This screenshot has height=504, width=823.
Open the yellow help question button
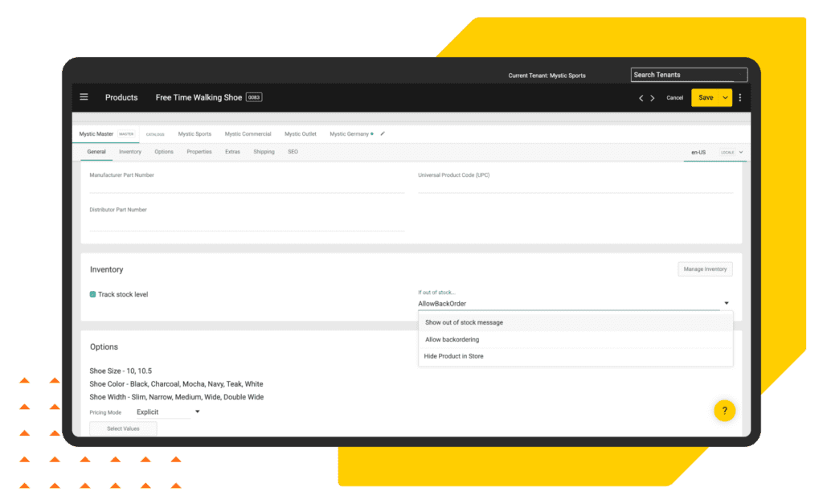[x=724, y=411]
